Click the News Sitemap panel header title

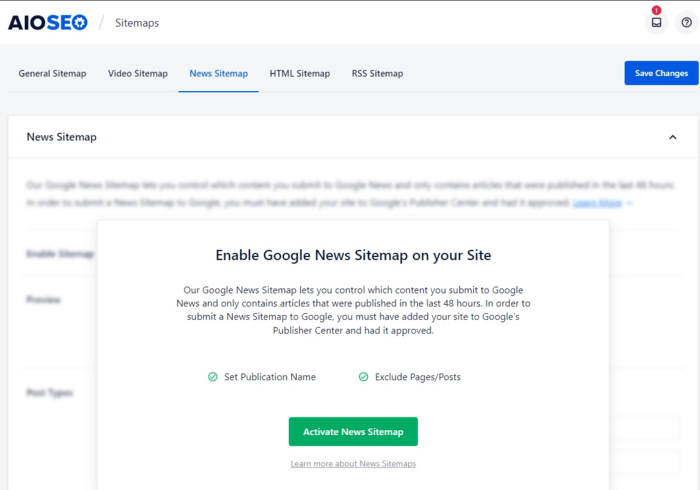tap(62, 137)
